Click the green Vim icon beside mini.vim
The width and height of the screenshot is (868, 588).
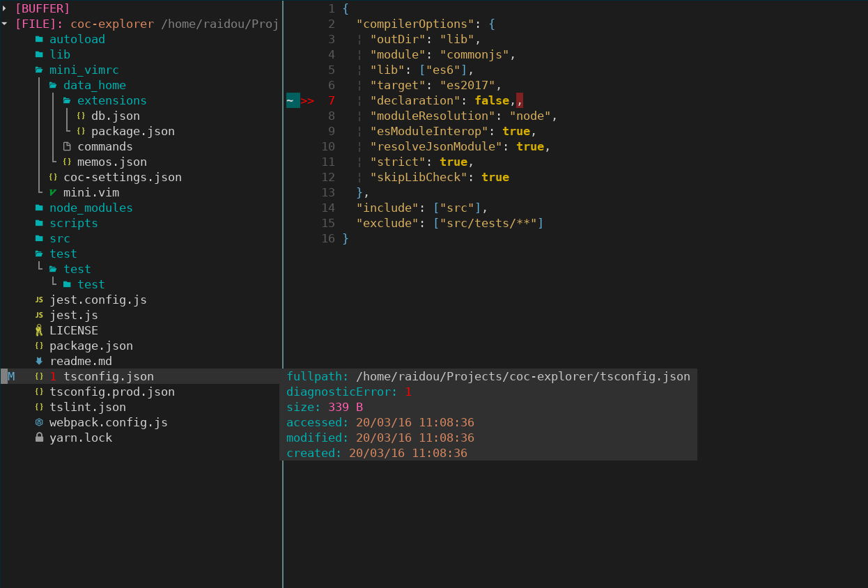[x=53, y=192]
